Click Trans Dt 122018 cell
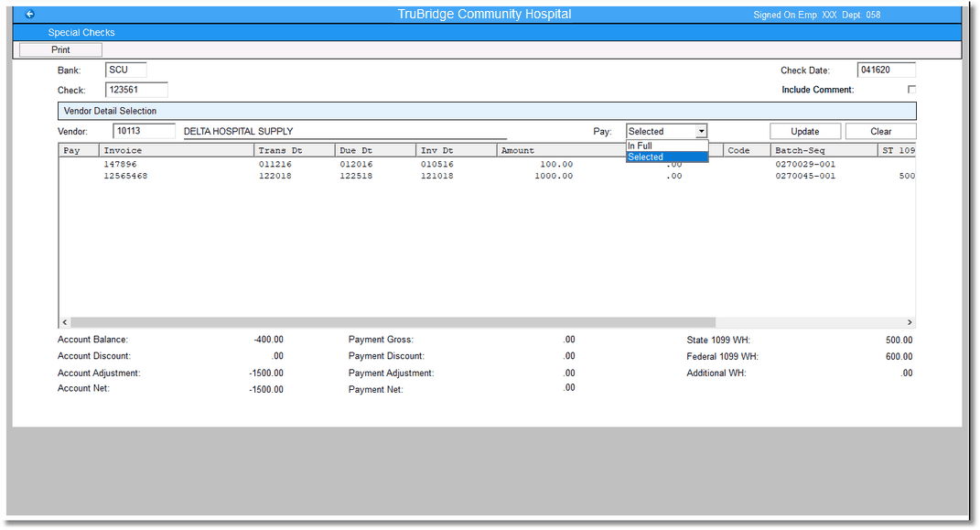 point(275,177)
